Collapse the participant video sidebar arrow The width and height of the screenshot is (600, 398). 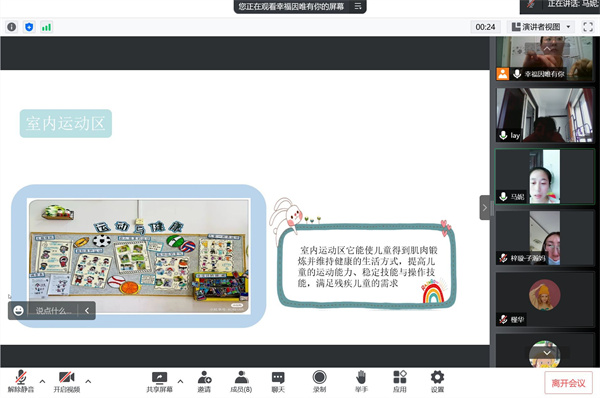point(484,207)
